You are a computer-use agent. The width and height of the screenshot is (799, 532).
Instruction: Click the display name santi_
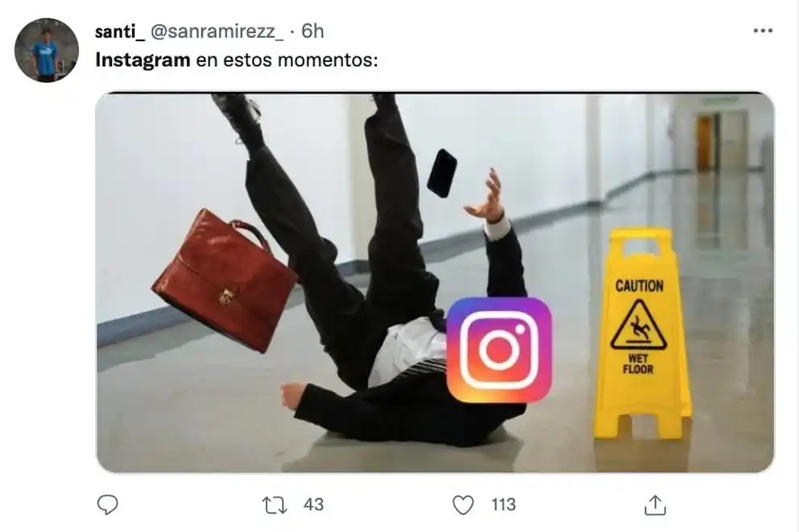coord(119,31)
